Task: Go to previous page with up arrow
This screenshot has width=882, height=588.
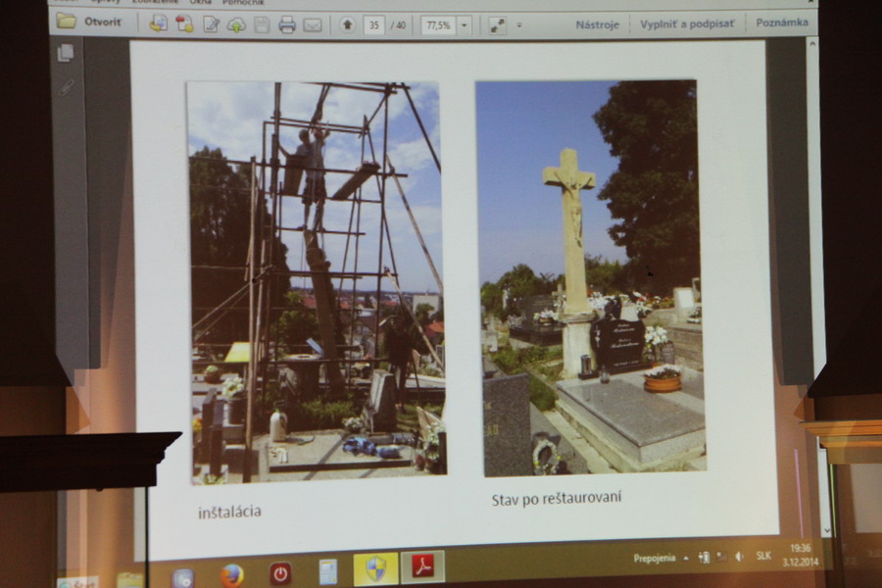Action: (x=348, y=24)
